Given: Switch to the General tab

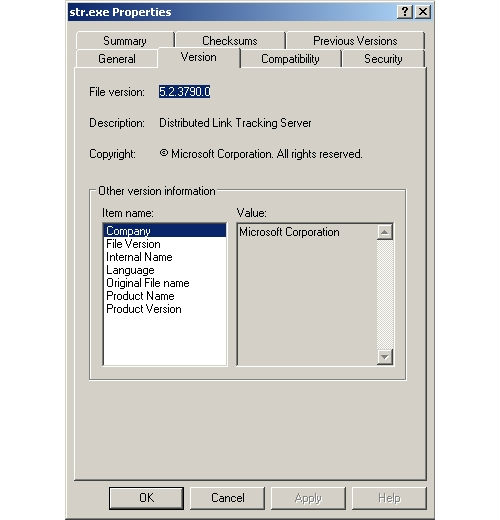Looking at the screenshot, I should (117, 59).
